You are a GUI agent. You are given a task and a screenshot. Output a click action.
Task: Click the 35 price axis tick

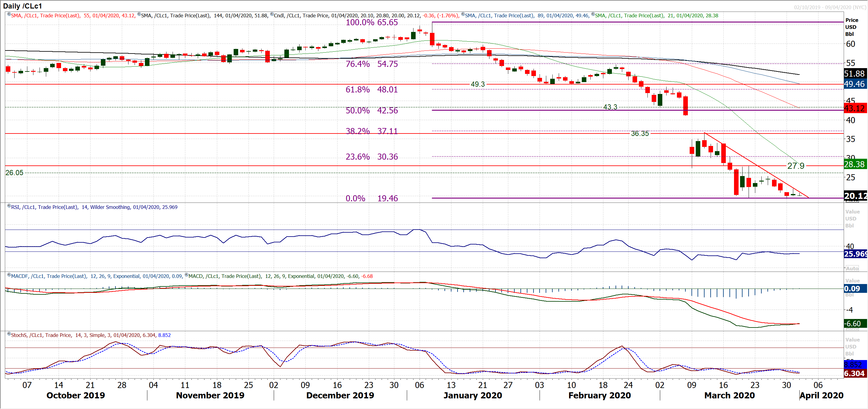tap(850, 139)
